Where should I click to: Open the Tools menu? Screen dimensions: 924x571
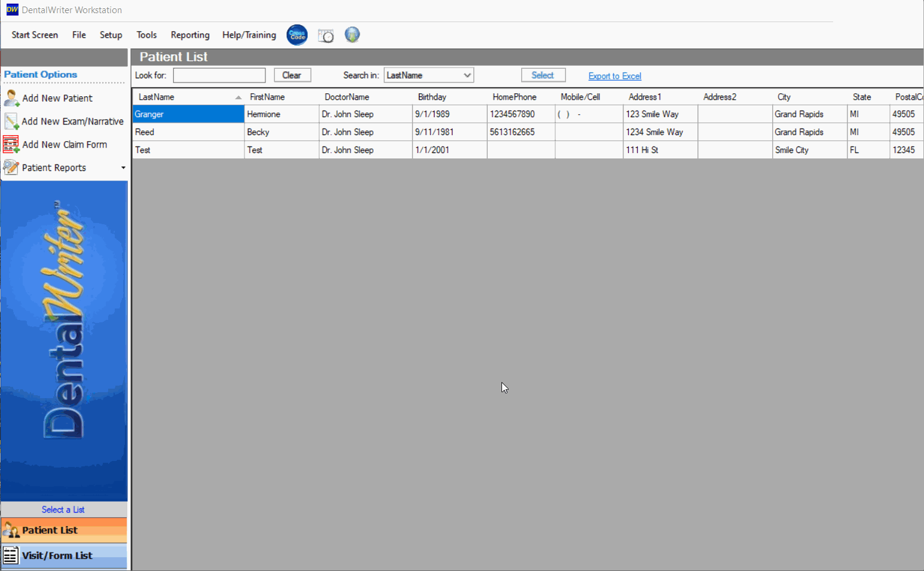[x=146, y=35]
